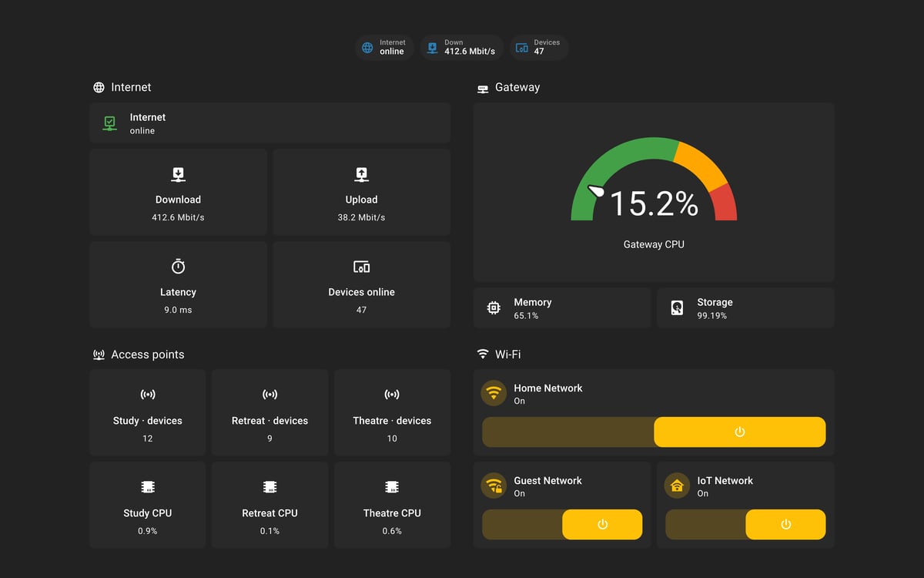
Task: Click the Retreat devices access point icon
Action: point(269,395)
